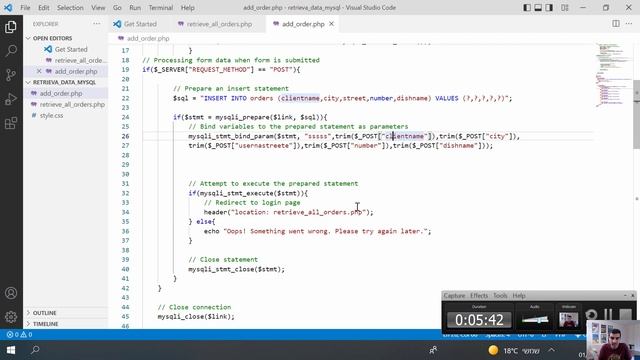Toggle the primary side bar layout icon
640x360 pixels.
[527, 7]
